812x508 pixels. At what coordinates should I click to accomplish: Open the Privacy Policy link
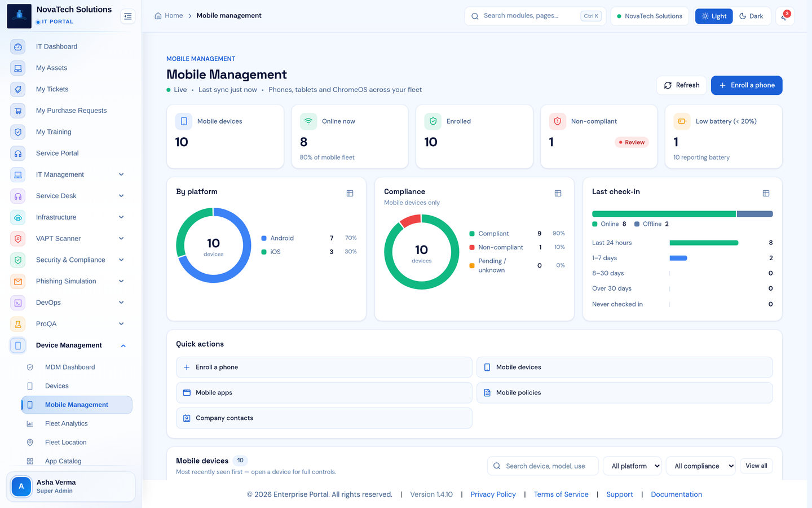point(493,494)
